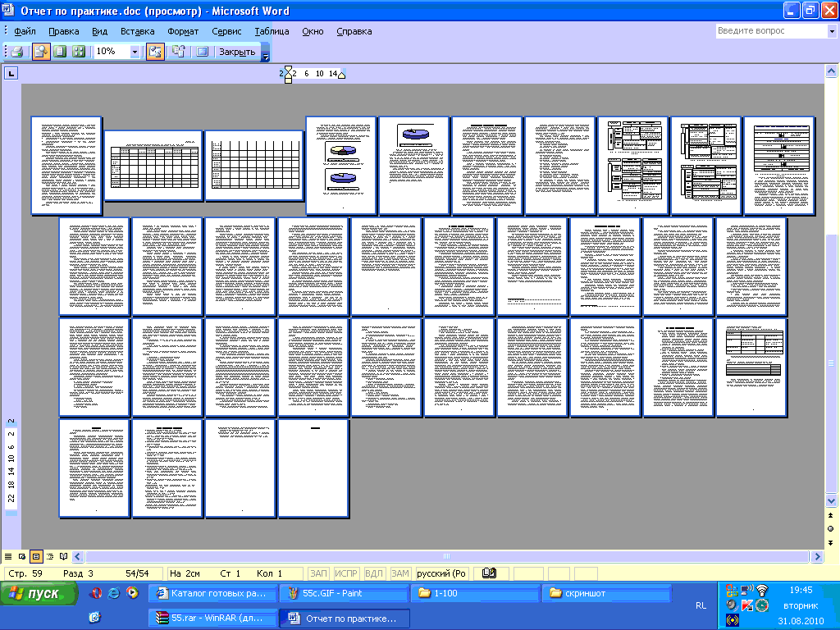This screenshot has width=840, height=630.
Task: Click the Print icon in preview toolbar
Action: pyautogui.click(x=16, y=52)
